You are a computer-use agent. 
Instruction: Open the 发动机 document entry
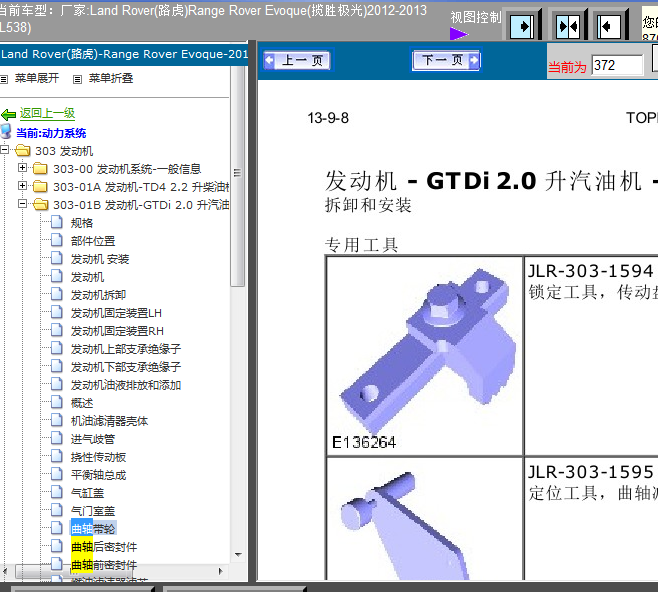[x=87, y=277]
